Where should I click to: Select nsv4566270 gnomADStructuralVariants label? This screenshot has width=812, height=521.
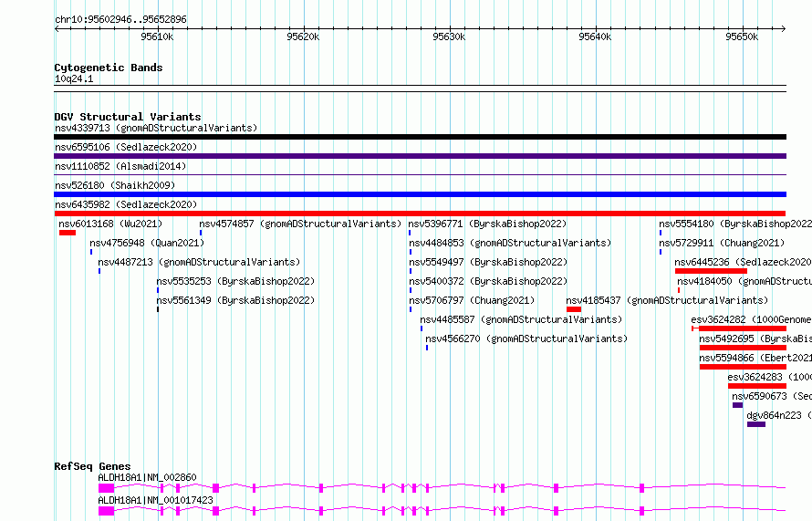tap(526, 339)
